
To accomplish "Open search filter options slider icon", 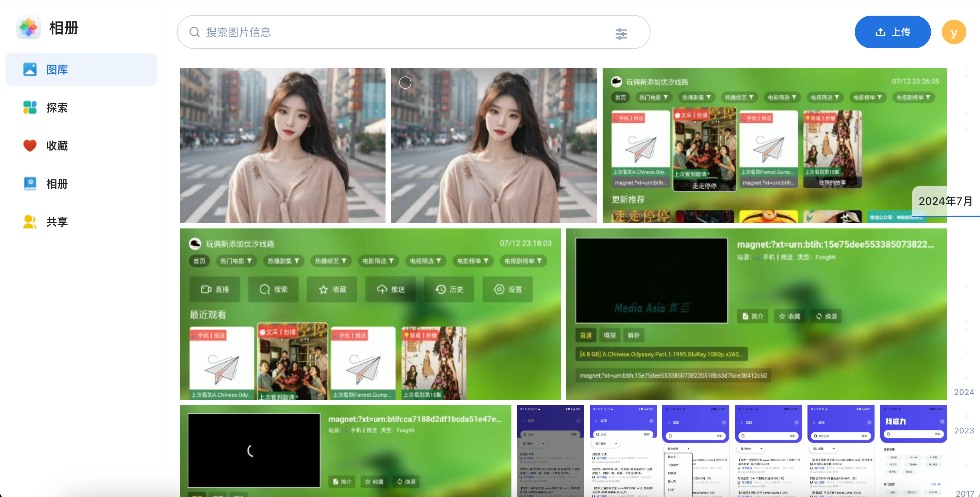I will (x=621, y=34).
